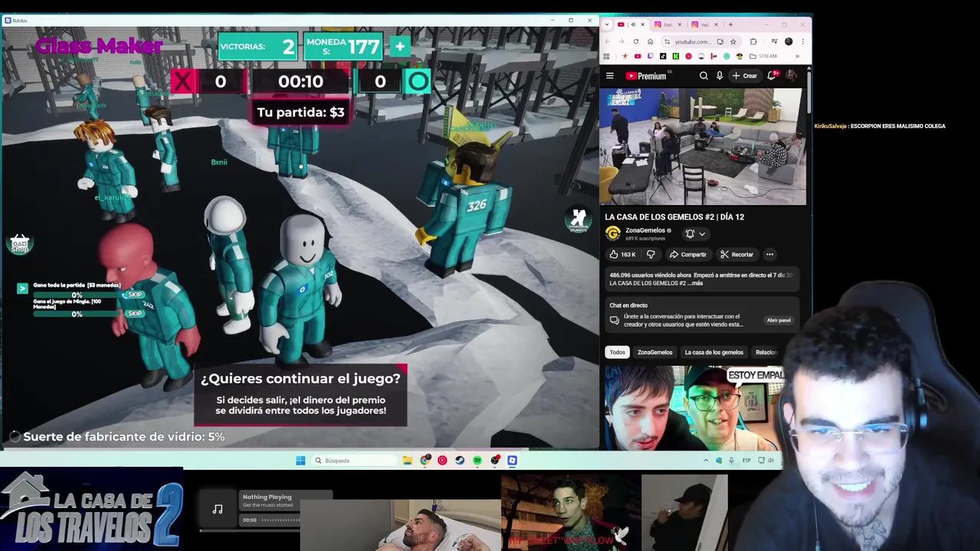The image size is (980, 551).
Task: Vote O to continue the game
Action: click(x=418, y=81)
